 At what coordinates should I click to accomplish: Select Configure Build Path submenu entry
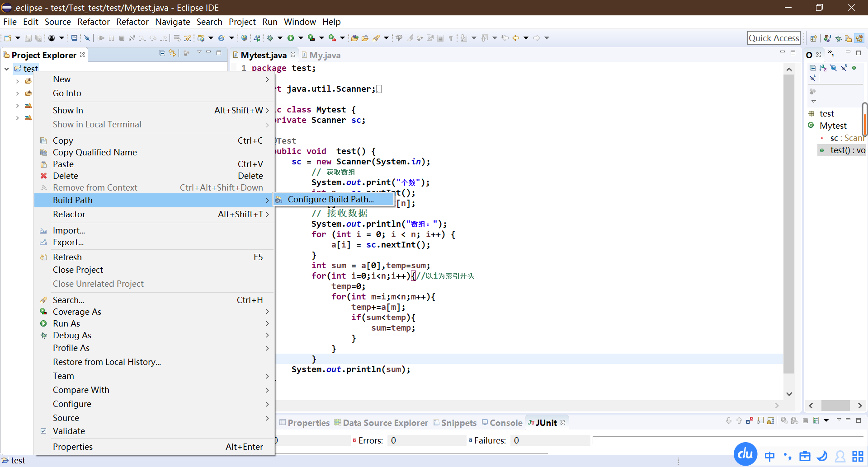330,199
